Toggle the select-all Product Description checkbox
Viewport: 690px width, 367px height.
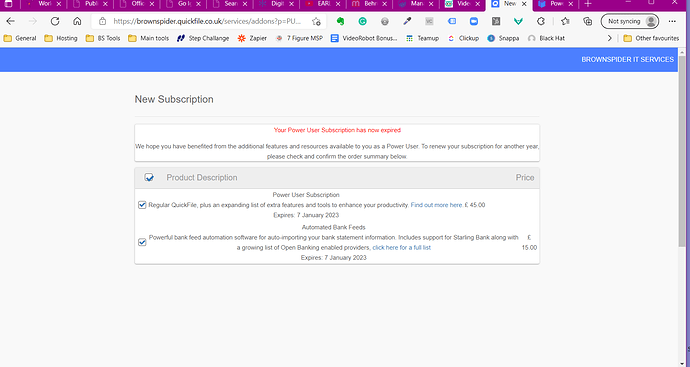click(149, 177)
